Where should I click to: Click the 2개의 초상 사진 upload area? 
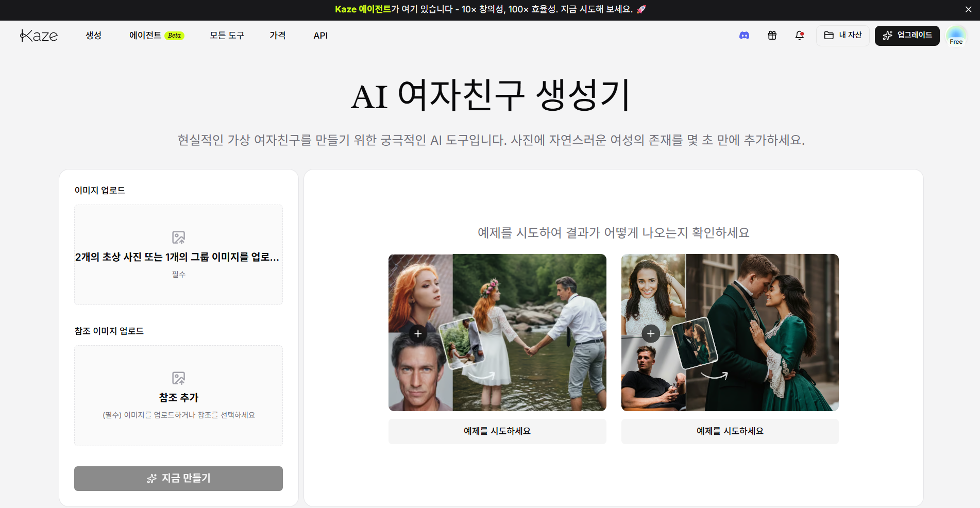(178, 255)
